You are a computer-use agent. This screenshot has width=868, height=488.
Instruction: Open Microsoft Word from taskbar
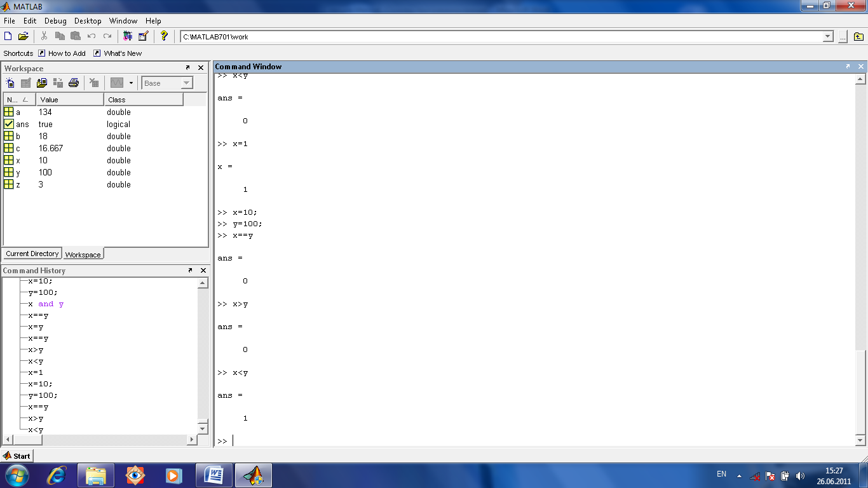[214, 475]
